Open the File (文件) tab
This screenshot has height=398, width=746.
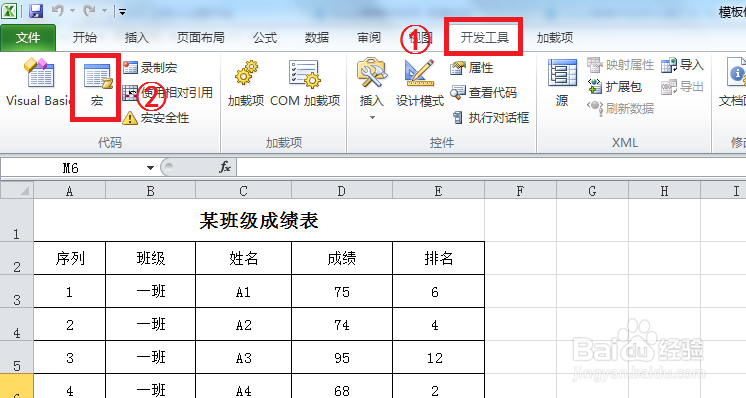[x=28, y=38]
